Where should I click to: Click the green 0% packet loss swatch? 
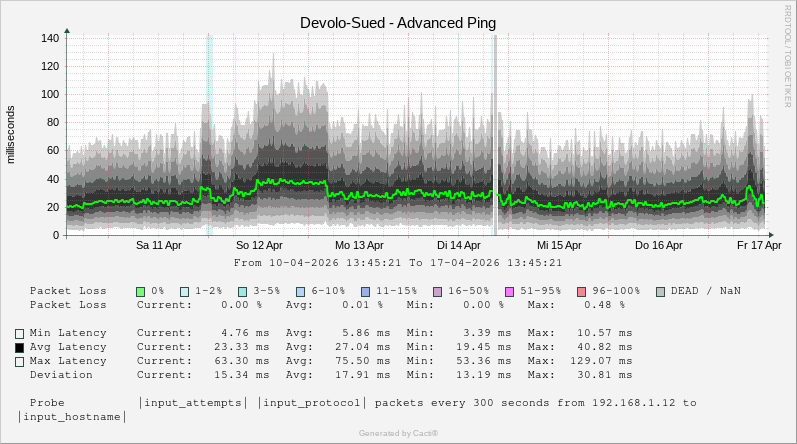141,291
